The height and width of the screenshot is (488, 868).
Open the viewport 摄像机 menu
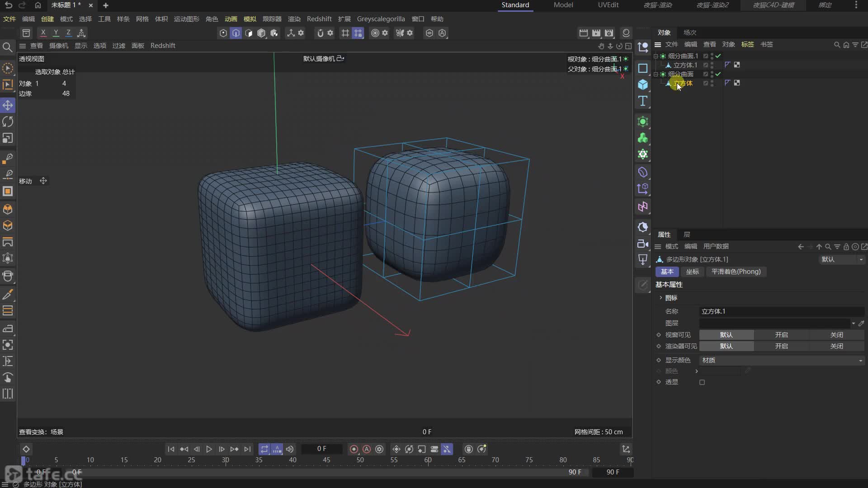(x=58, y=46)
